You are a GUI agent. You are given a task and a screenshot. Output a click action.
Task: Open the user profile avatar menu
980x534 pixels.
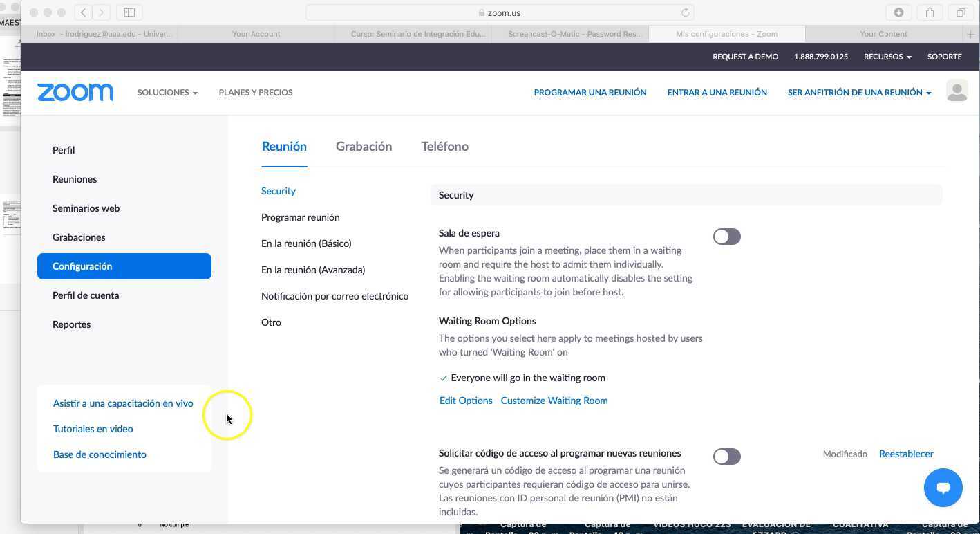[x=957, y=91]
